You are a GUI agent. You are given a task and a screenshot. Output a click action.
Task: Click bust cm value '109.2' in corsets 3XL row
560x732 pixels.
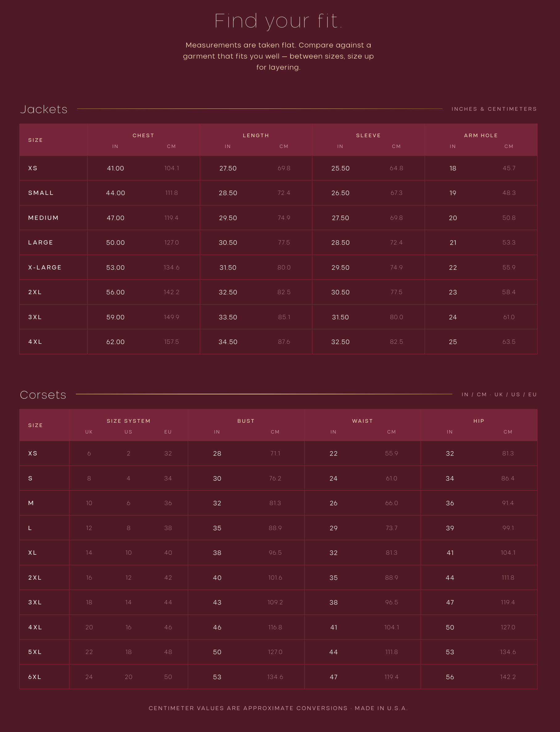275,603
